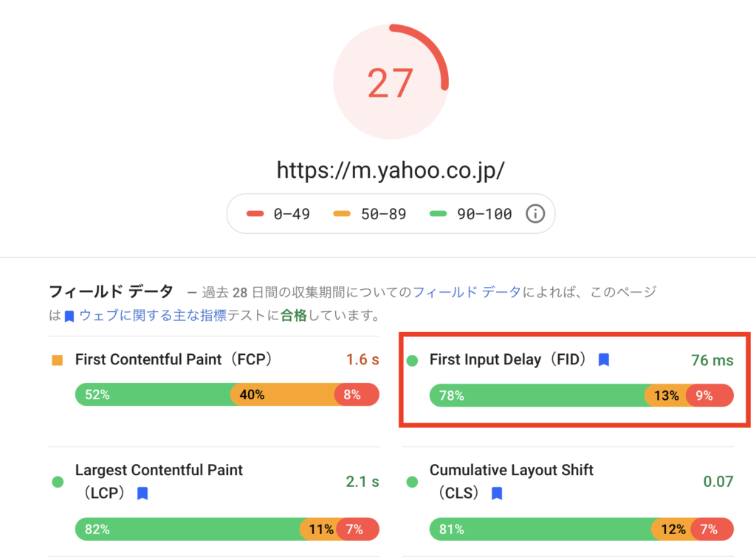This screenshot has height=557, width=756.
Task: Click the blue bookmark icon beside CLS
Action: point(497,493)
